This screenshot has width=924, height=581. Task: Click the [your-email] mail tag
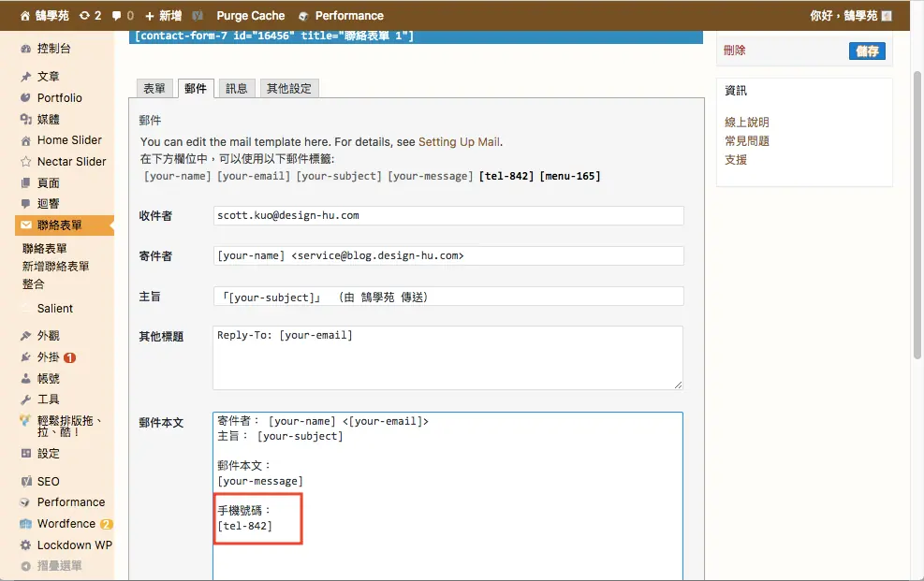[254, 176]
